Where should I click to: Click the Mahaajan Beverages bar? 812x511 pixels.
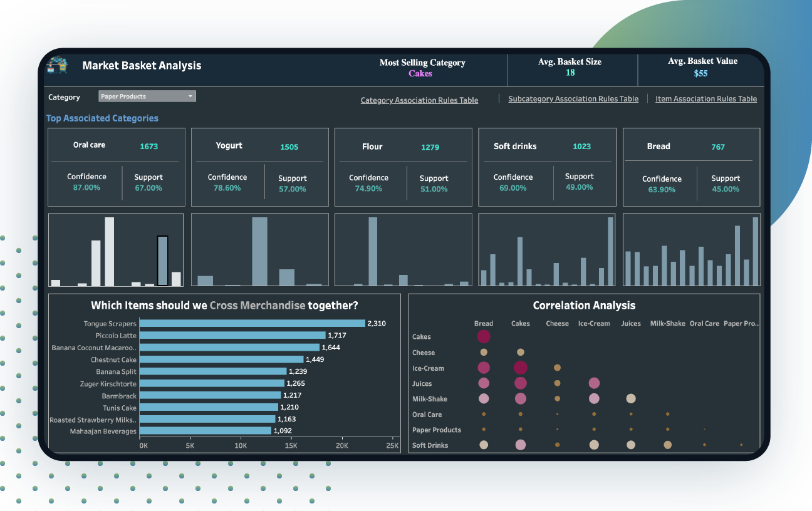[204, 431]
